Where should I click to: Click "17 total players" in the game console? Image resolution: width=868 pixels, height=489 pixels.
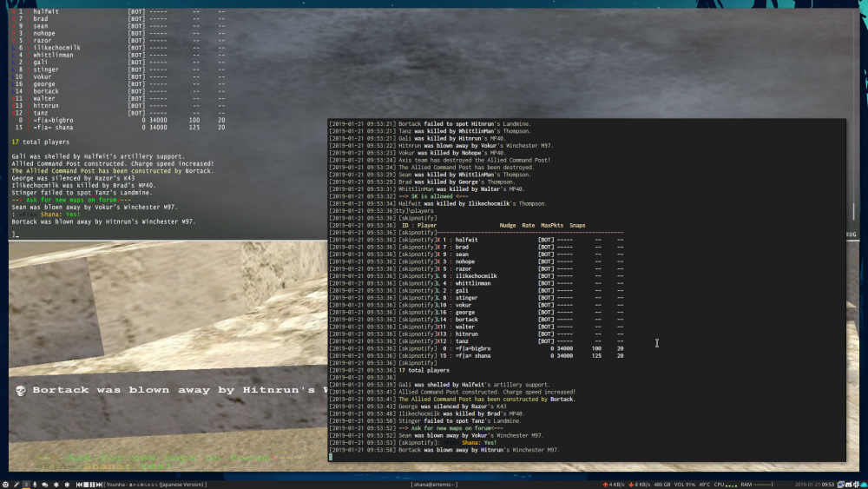(x=41, y=142)
